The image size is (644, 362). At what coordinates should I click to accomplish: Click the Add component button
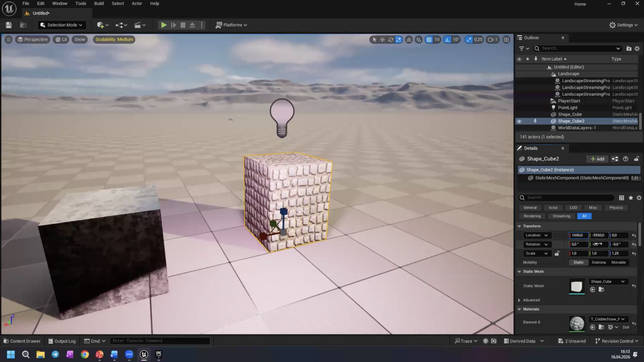tap(597, 159)
